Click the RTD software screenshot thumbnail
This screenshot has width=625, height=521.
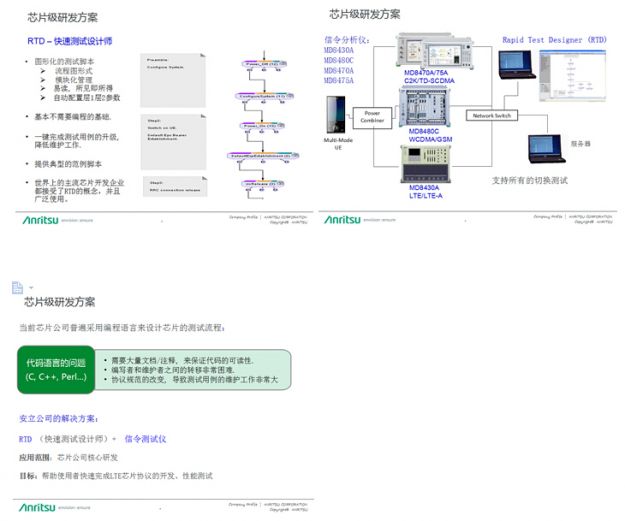click(572, 76)
